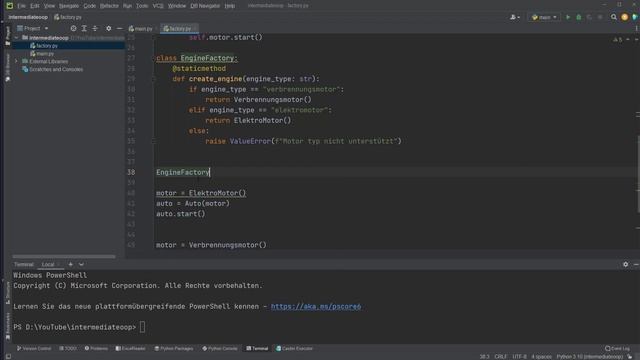The width and height of the screenshot is (640, 360).
Task: Click the Debug bug icon
Action: [578, 17]
